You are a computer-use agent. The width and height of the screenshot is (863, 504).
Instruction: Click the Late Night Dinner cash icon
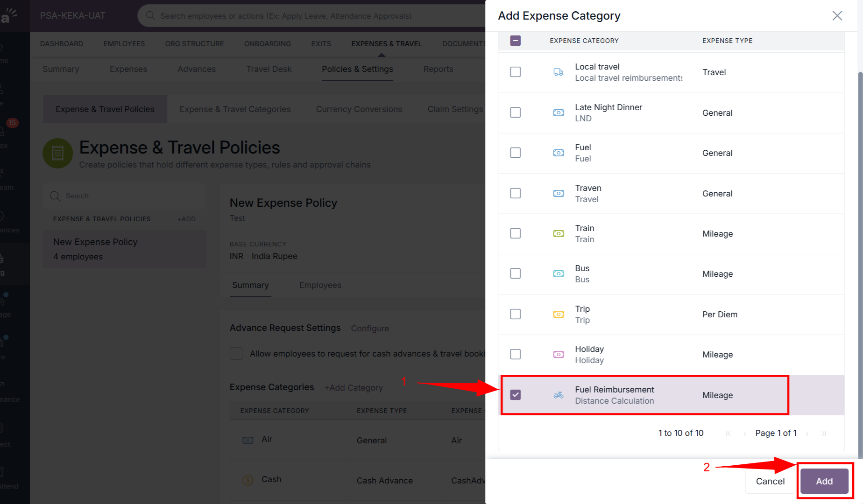coord(558,113)
